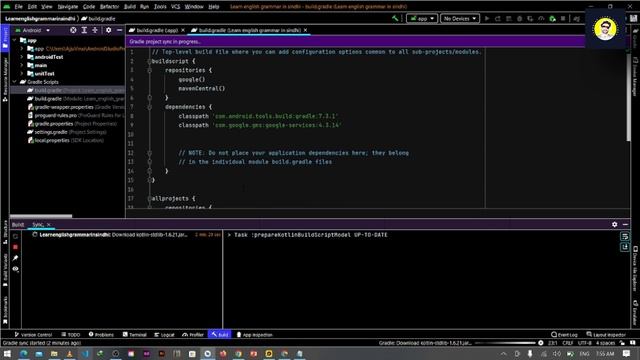Open the Layout Inspector
This screenshot has height=360, width=640.
(x=606, y=335)
